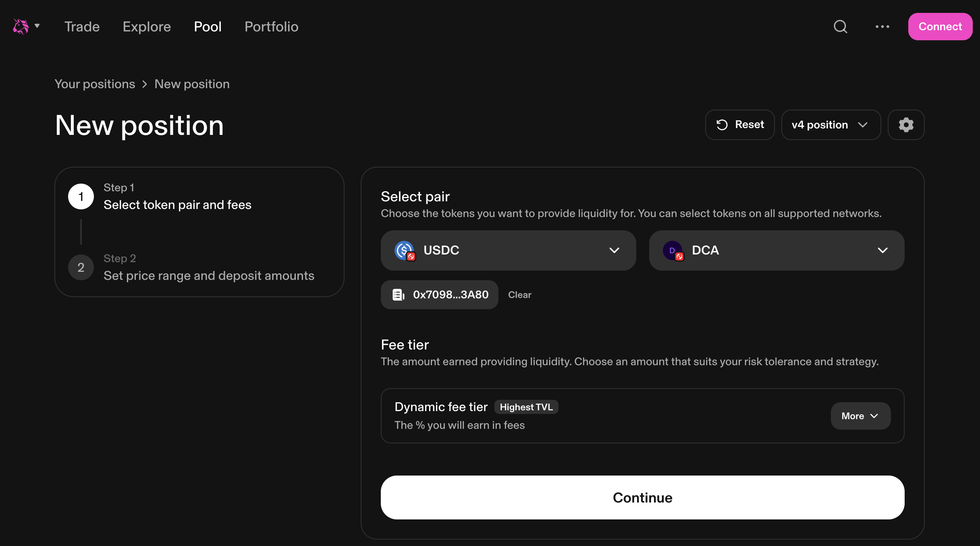Open the three-dots more menu

pos(882,27)
